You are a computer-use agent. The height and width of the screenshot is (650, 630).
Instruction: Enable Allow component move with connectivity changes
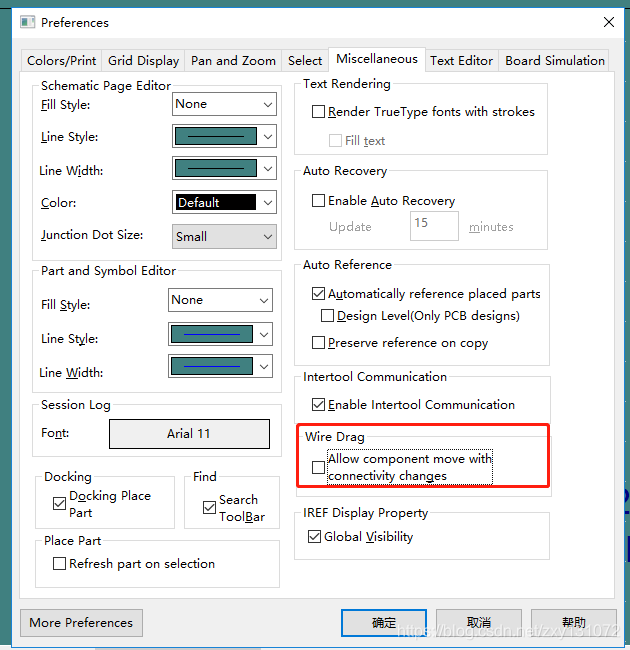coord(319,467)
